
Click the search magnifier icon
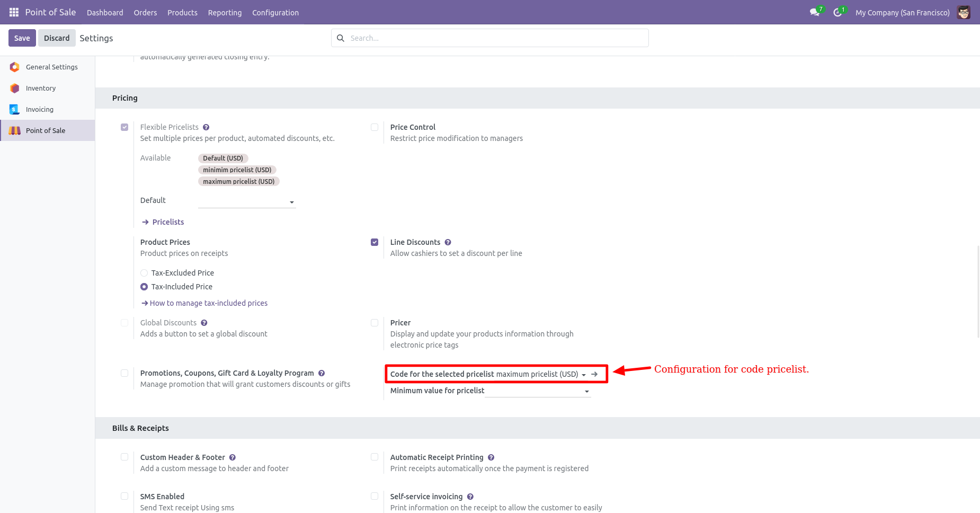[341, 38]
